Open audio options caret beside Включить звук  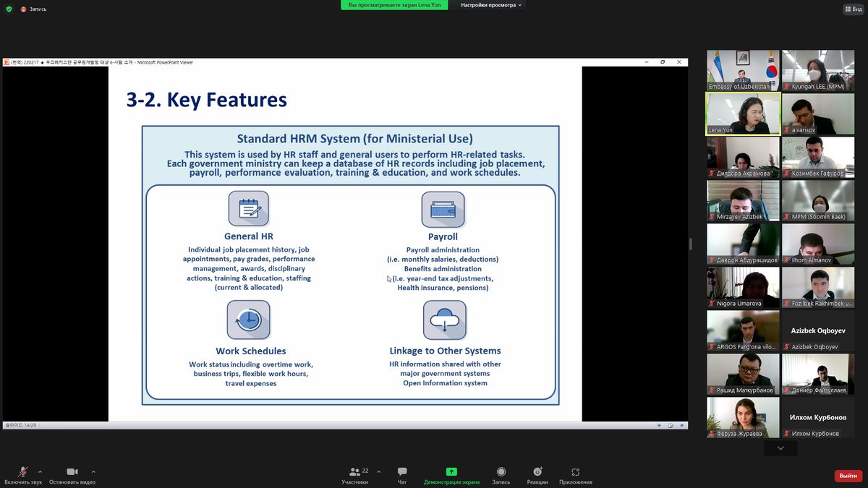point(40,471)
